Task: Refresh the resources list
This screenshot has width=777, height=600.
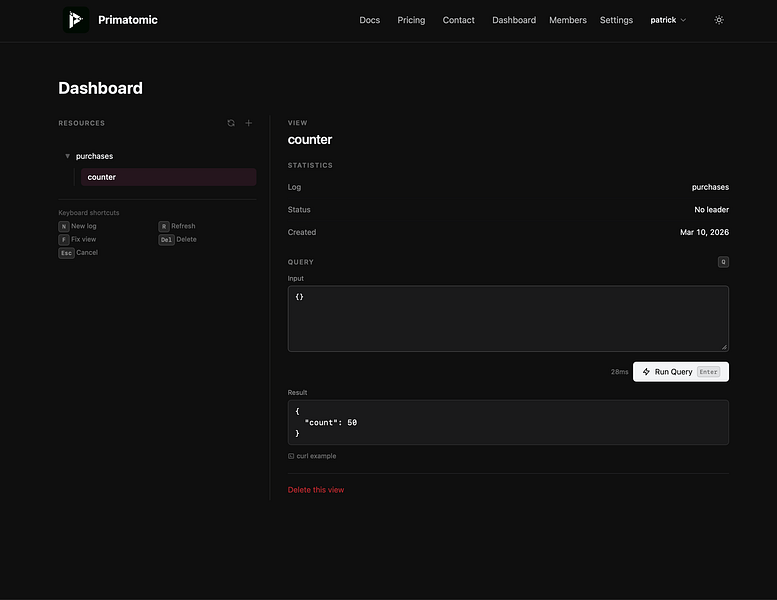Action: pyautogui.click(x=231, y=123)
